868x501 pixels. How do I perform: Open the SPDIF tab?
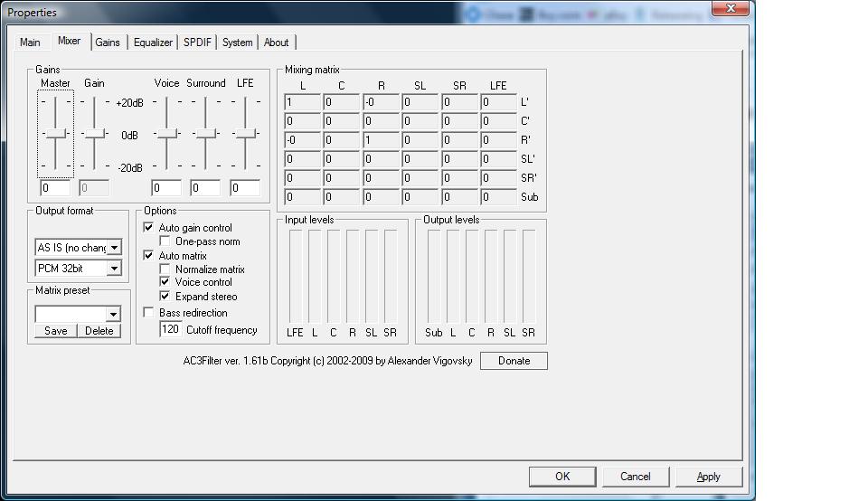(x=199, y=43)
